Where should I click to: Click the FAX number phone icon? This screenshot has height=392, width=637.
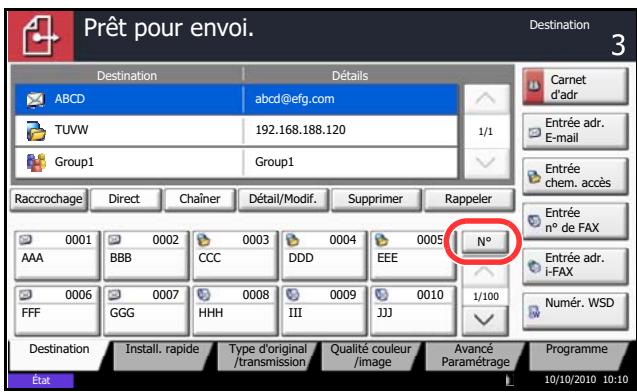534,221
